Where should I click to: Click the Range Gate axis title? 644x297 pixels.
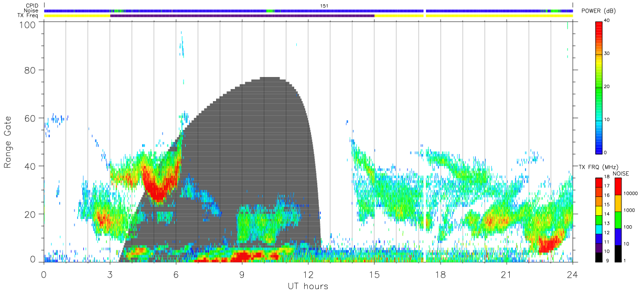click(8, 142)
